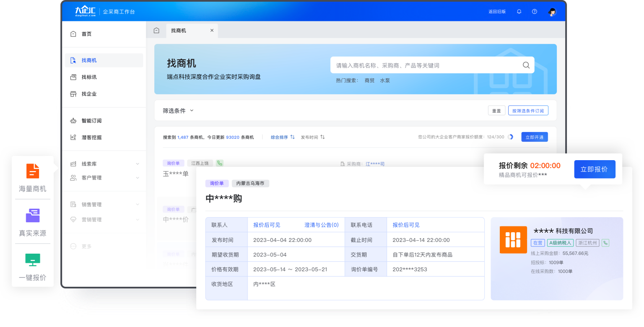
Task: Open the help question mark icon
Action: pyautogui.click(x=535, y=12)
